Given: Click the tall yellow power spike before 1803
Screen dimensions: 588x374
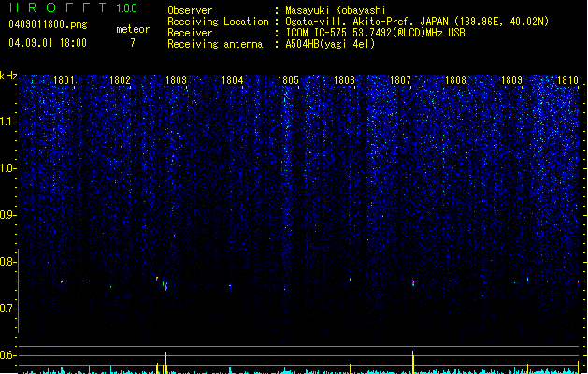Looking at the screenshot, I should coord(165,363).
